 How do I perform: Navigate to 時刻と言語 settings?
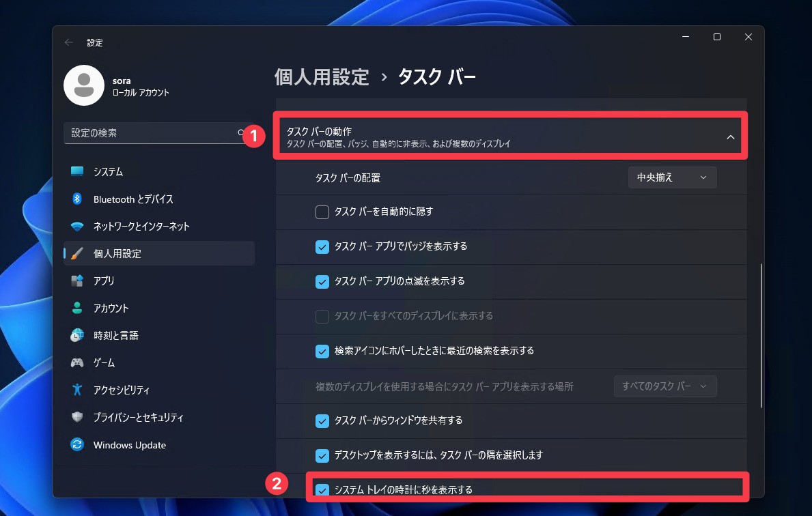pyautogui.click(x=159, y=335)
